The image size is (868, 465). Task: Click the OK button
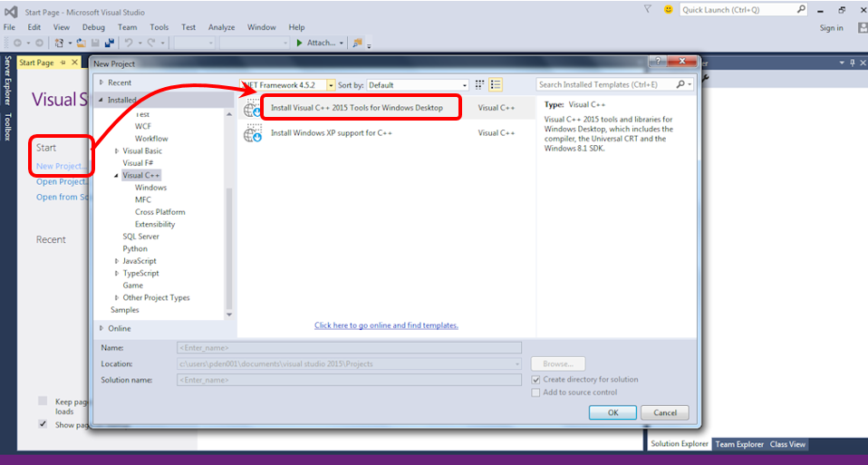pyautogui.click(x=612, y=412)
